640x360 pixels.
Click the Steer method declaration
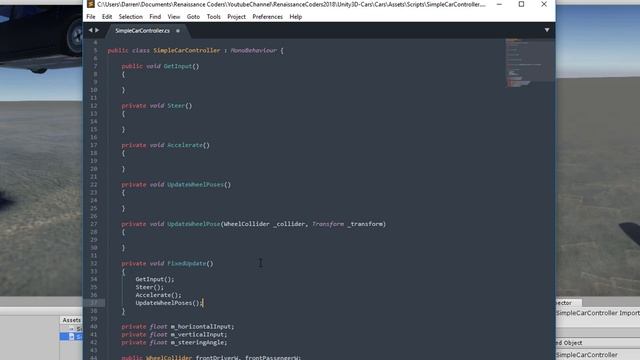point(176,106)
